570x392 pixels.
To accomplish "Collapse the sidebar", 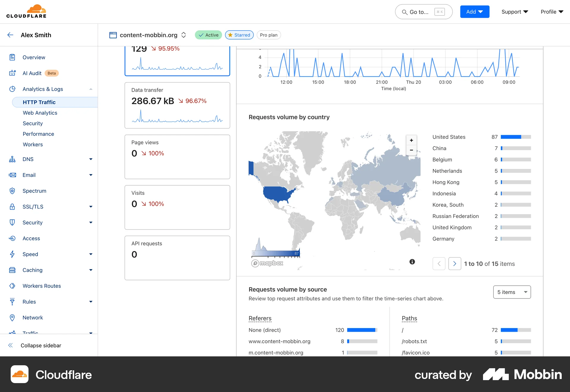I will 34,345.
